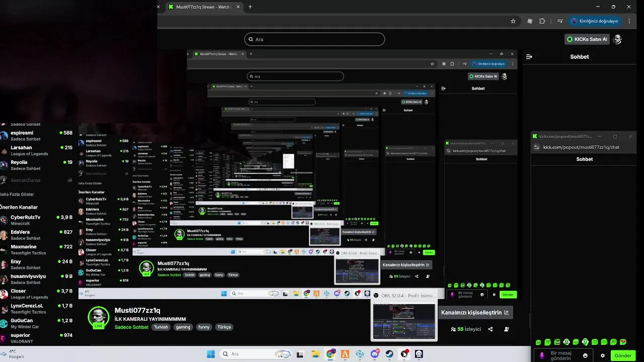Send the message with Gönder
Screen dimensions: 644x362
pos(623,355)
